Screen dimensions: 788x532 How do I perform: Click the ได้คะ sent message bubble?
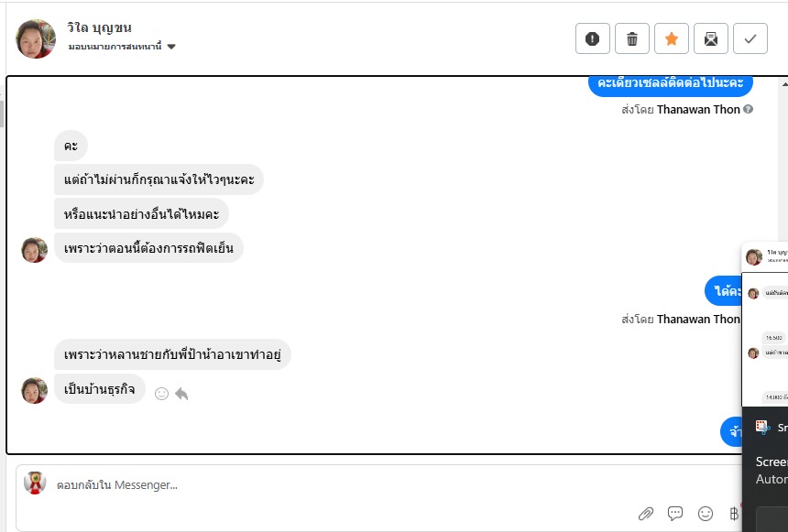point(723,291)
